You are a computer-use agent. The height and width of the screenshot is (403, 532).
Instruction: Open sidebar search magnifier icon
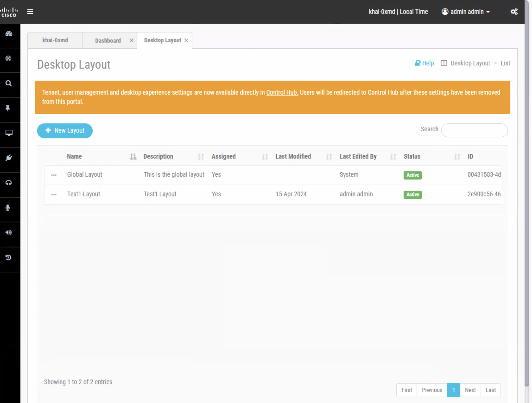(8, 83)
